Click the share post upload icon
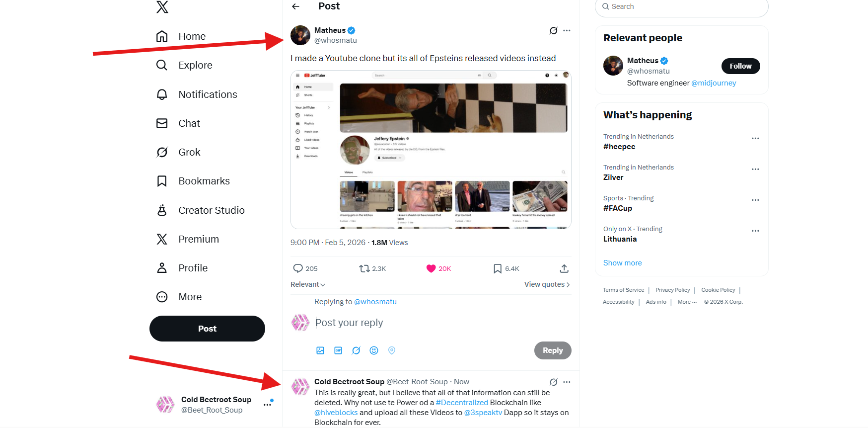 [x=564, y=268]
